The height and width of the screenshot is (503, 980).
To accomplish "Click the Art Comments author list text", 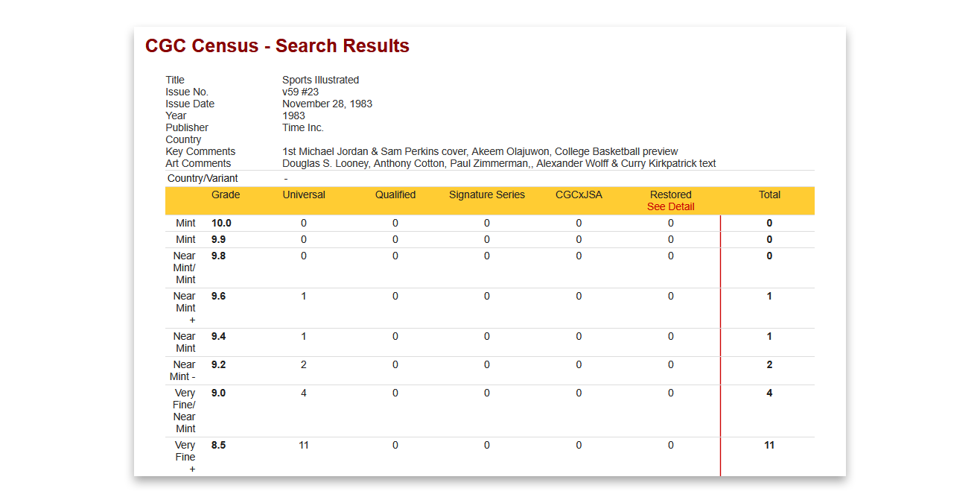I will pos(499,163).
